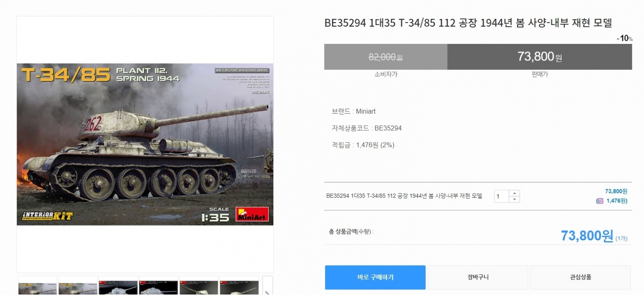644x306 pixels.
Task: Save to wishlist via 관심상품 button
Action: click(580, 277)
